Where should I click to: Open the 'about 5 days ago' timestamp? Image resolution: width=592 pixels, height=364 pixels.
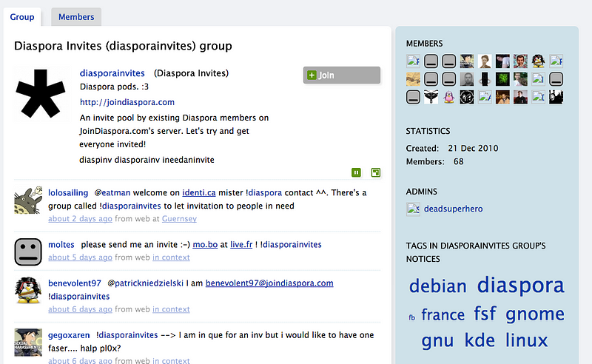click(x=80, y=257)
